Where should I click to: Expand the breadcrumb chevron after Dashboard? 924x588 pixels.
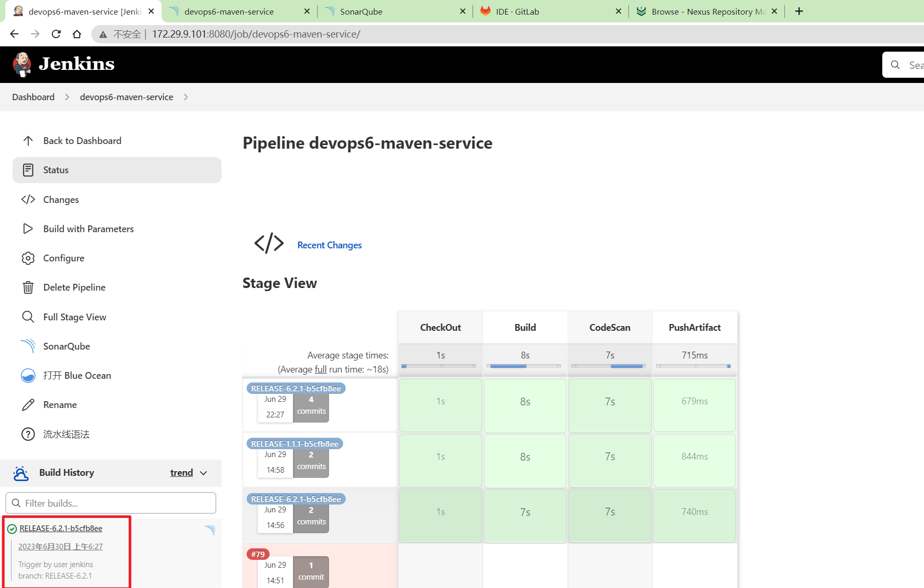67,97
